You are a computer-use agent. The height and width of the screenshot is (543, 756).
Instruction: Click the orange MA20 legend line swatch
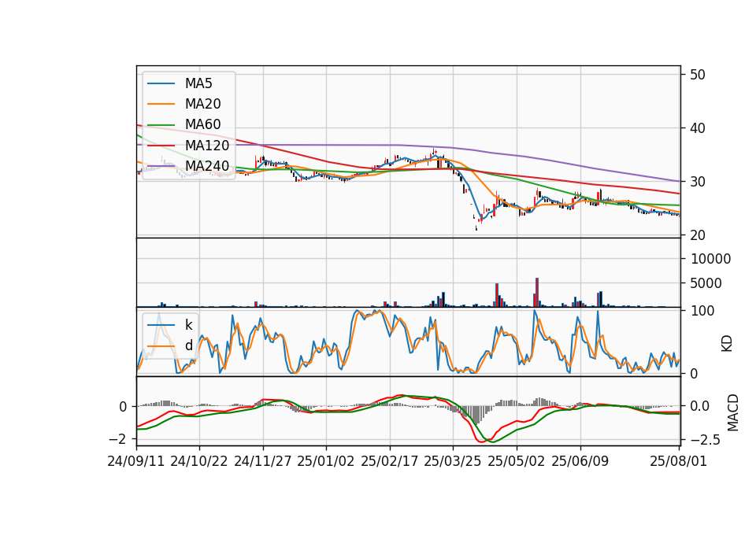pyautogui.click(x=161, y=104)
